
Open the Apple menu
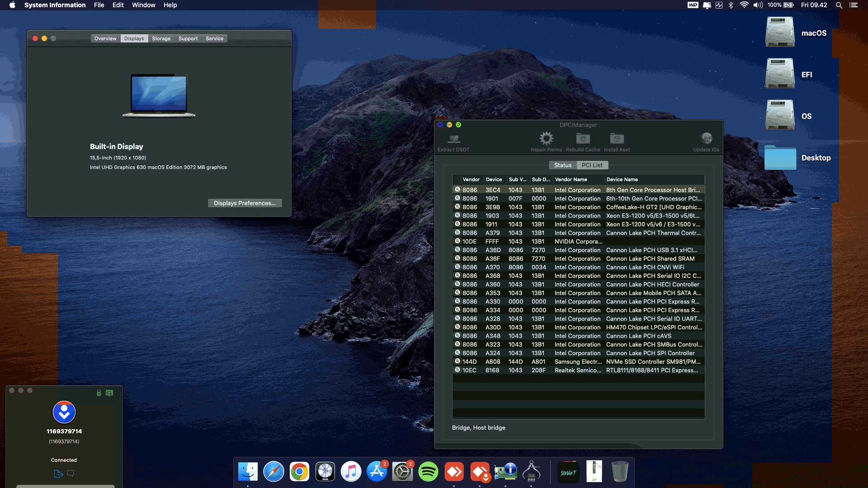12,5
